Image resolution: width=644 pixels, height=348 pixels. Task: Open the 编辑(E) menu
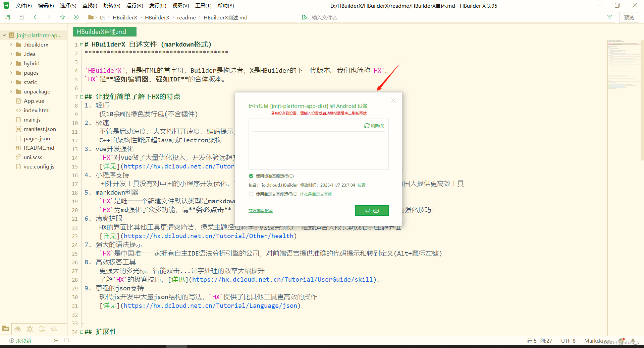point(46,6)
